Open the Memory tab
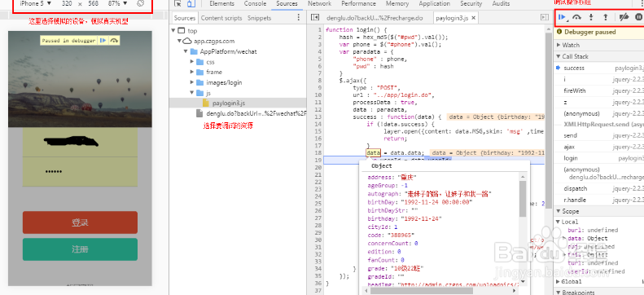Image resolution: width=644 pixels, height=295 pixels. (x=397, y=3)
